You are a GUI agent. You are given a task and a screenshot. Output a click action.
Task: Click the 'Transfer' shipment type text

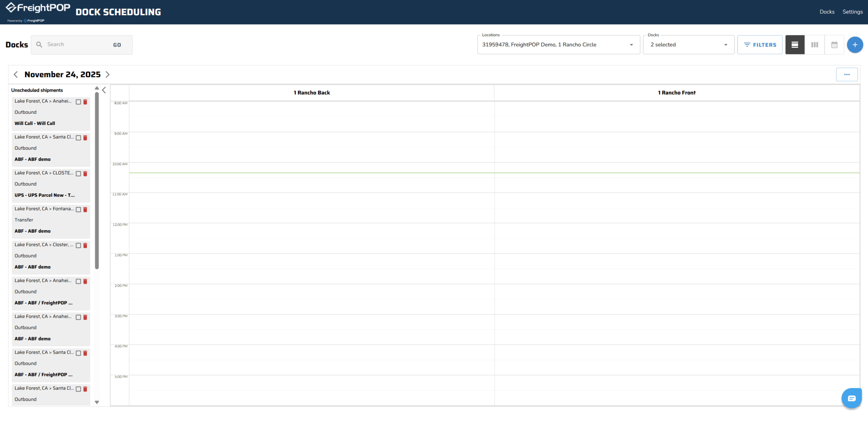point(24,220)
